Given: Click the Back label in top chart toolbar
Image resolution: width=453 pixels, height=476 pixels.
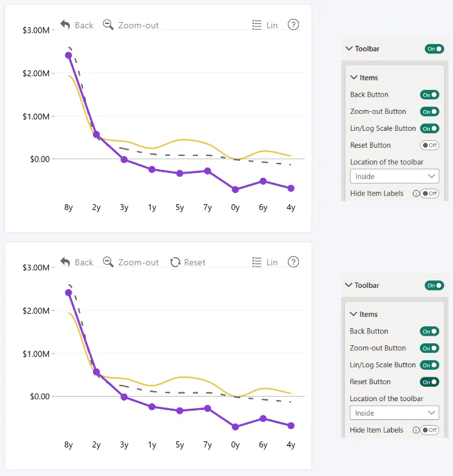Looking at the screenshot, I should click(x=84, y=25).
